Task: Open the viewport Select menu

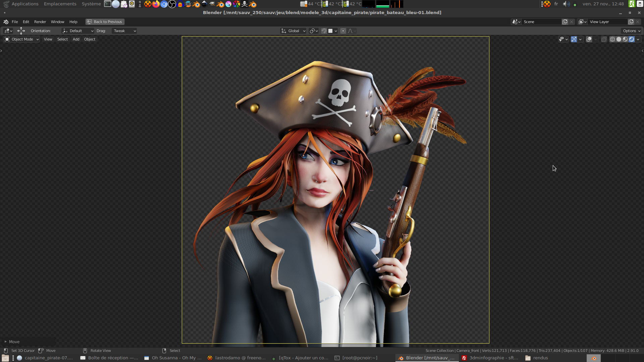Action: [x=62, y=39]
